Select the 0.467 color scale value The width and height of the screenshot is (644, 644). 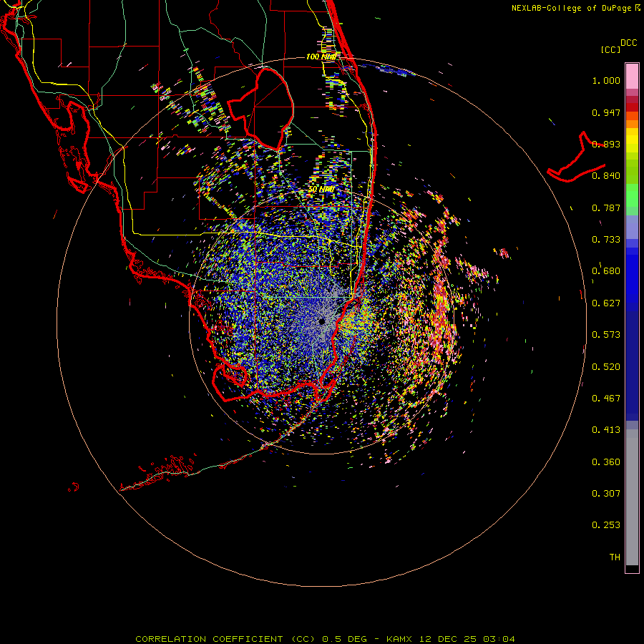pos(606,399)
